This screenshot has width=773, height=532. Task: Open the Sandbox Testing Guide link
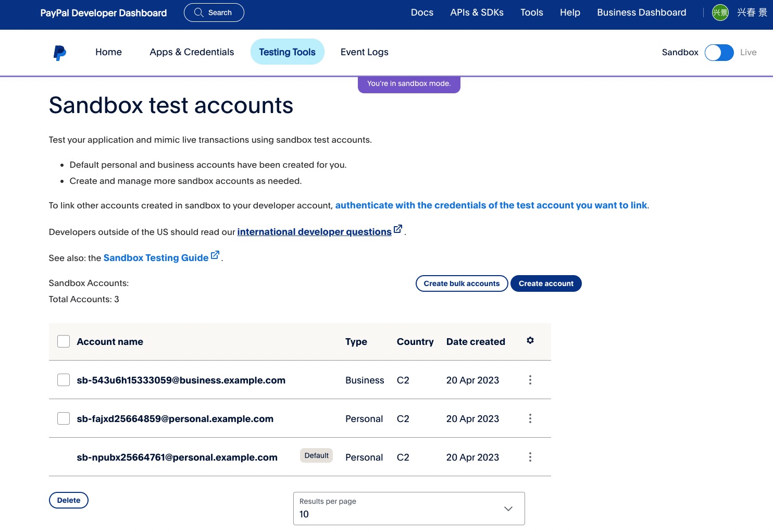pyautogui.click(x=156, y=258)
